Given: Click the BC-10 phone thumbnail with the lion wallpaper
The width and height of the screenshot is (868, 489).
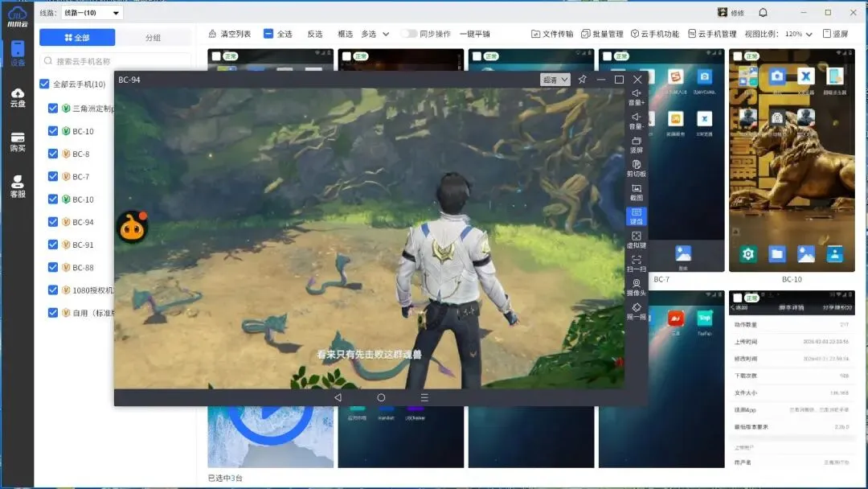Looking at the screenshot, I should (x=792, y=161).
